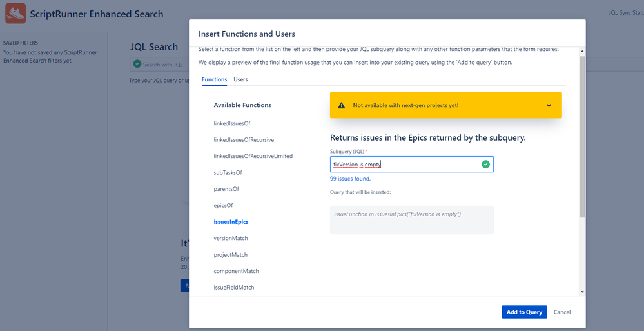Select the epicsOf function
This screenshot has width=644, height=331.
click(223, 205)
